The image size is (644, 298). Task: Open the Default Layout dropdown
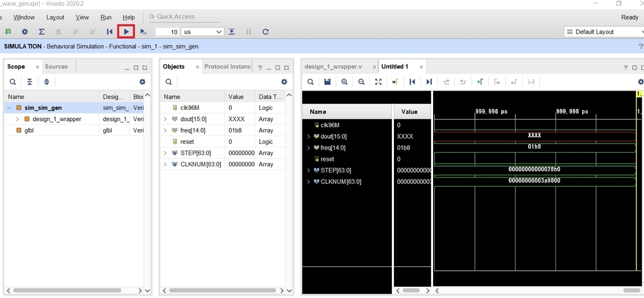tap(604, 32)
